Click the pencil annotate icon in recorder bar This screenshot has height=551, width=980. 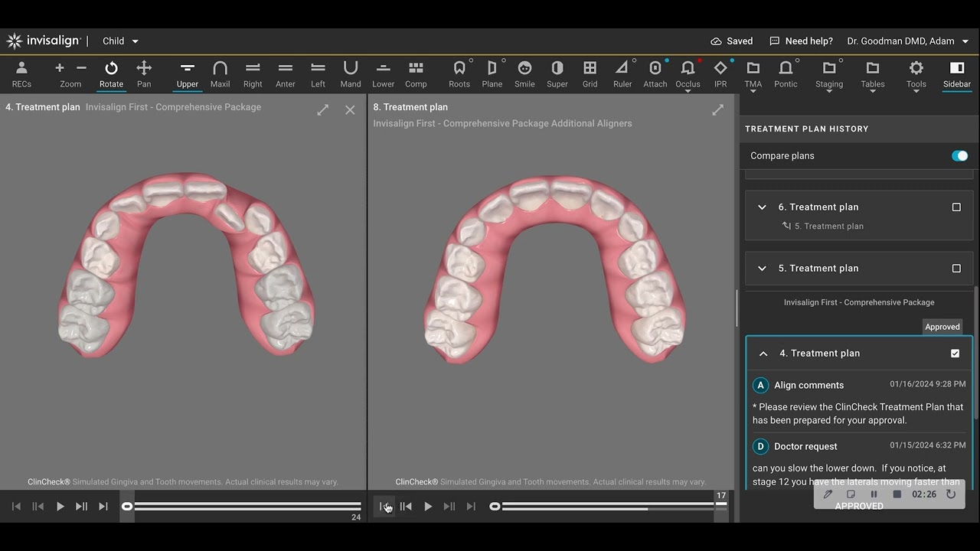pos(828,494)
